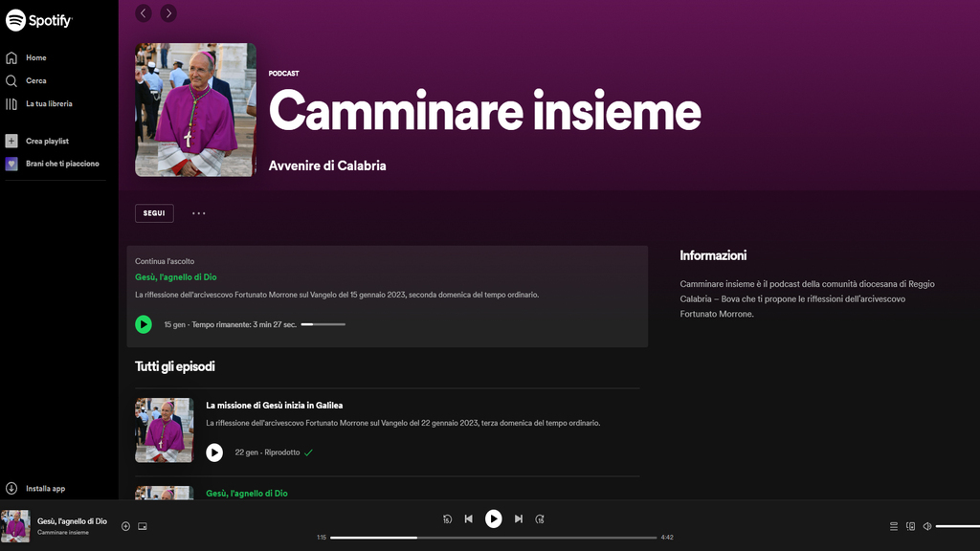Toggle main play button in player bar
980x551 pixels.
coord(493,518)
